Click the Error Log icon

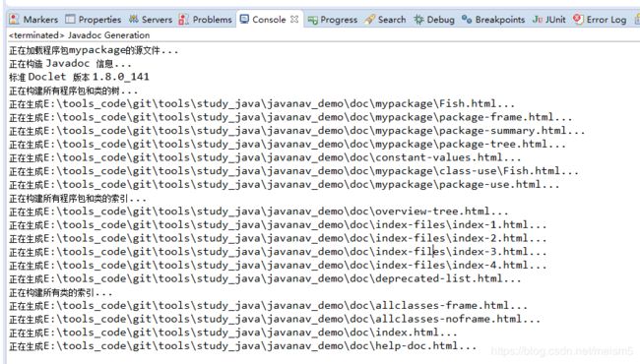coord(578,19)
